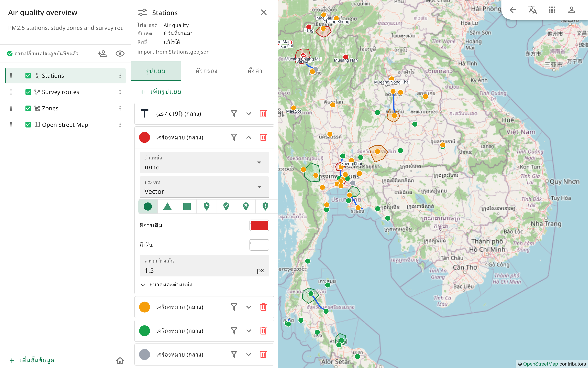Image resolution: width=588 pixels, height=368 pixels.
Task: Open the Stations layer three-dot menu
Action: tap(120, 76)
